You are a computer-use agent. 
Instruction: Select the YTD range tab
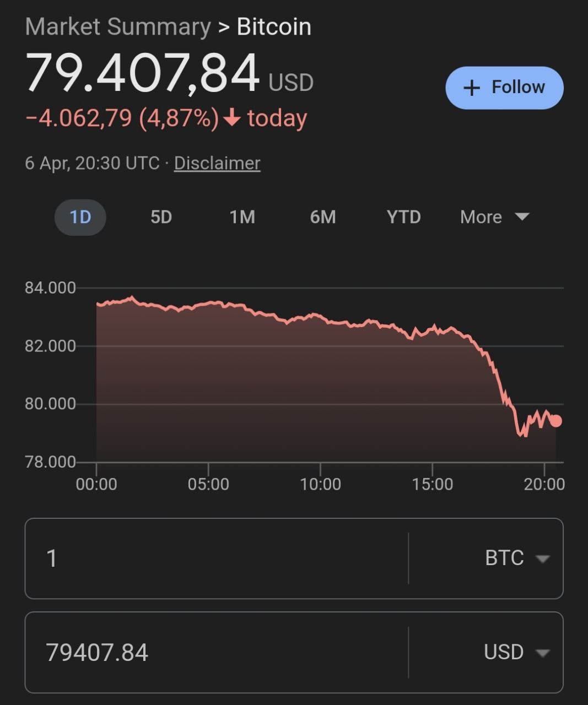tap(403, 217)
